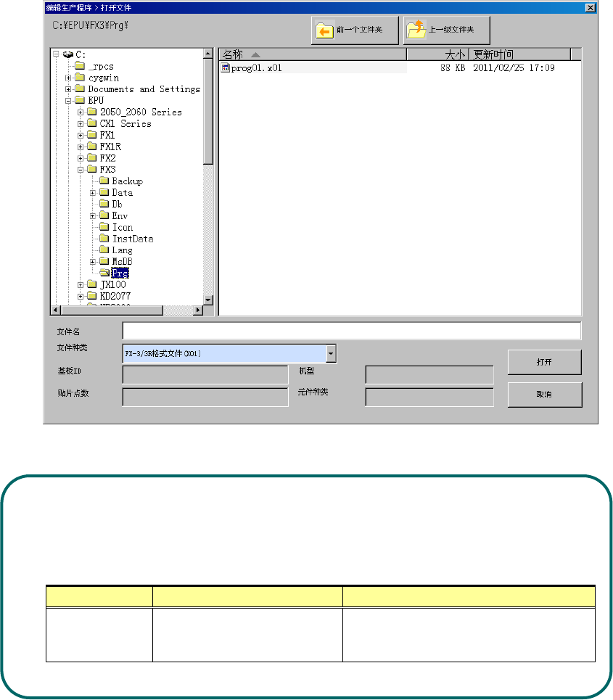Select the Backup folder icon
This screenshot has width=613, height=700.
pos(104,181)
